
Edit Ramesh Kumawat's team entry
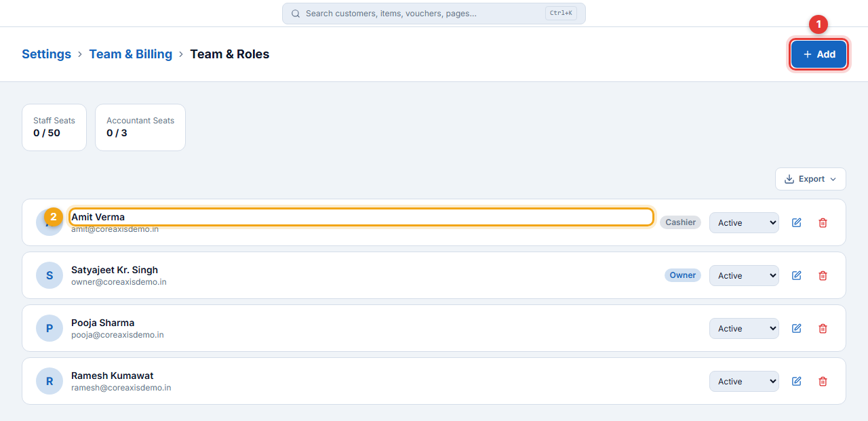797,381
